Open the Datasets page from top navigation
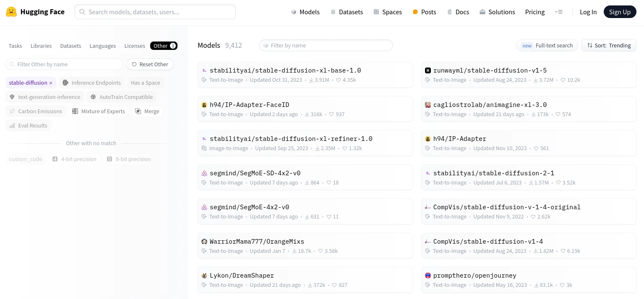 pos(347,12)
